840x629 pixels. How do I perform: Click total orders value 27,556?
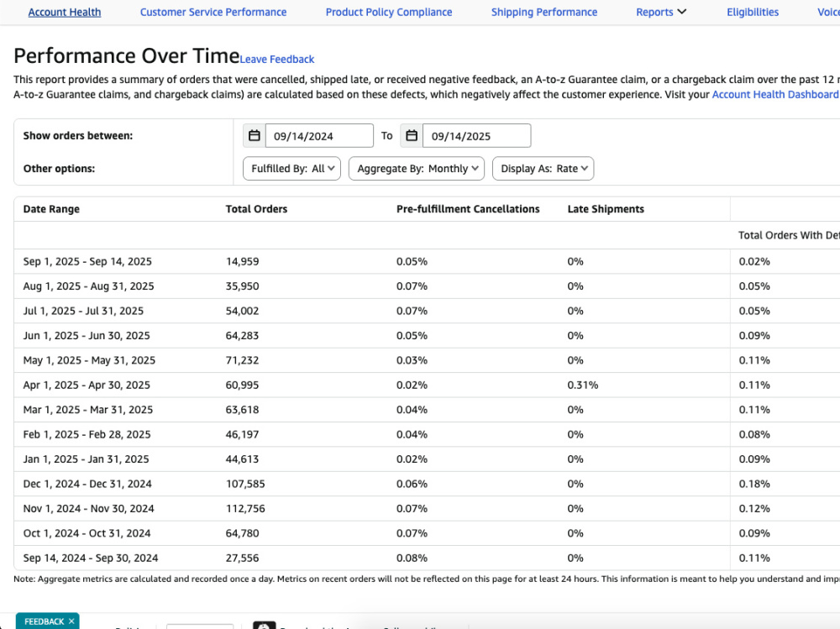pyautogui.click(x=242, y=558)
